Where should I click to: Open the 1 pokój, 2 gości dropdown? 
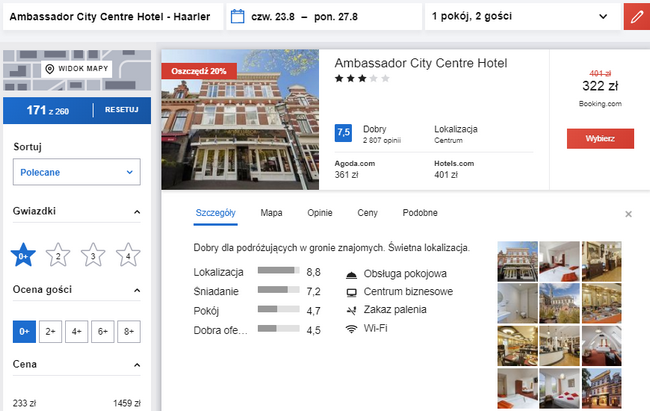523,17
